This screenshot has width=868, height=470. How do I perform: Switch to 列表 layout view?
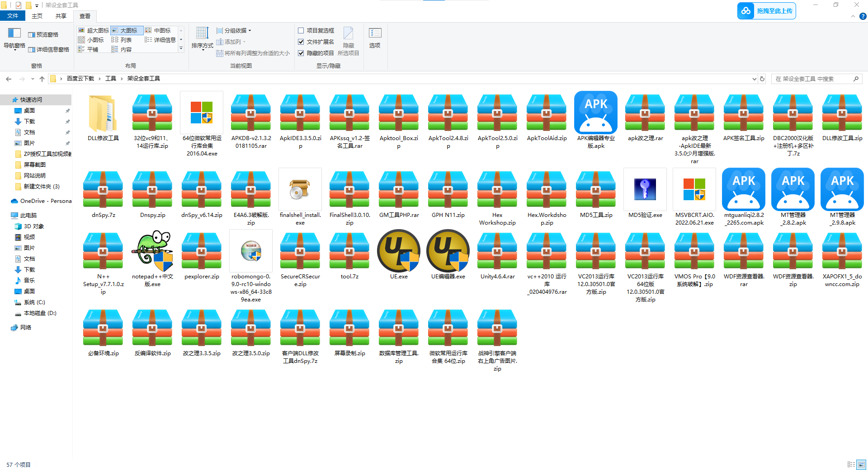(122, 40)
